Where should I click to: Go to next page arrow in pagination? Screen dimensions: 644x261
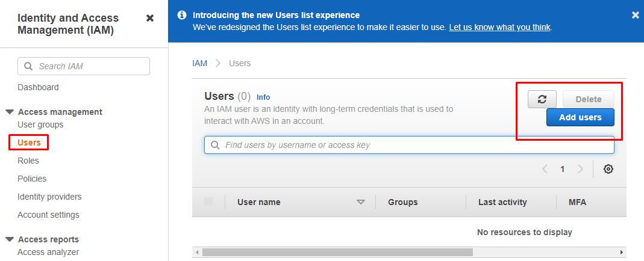(580, 169)
